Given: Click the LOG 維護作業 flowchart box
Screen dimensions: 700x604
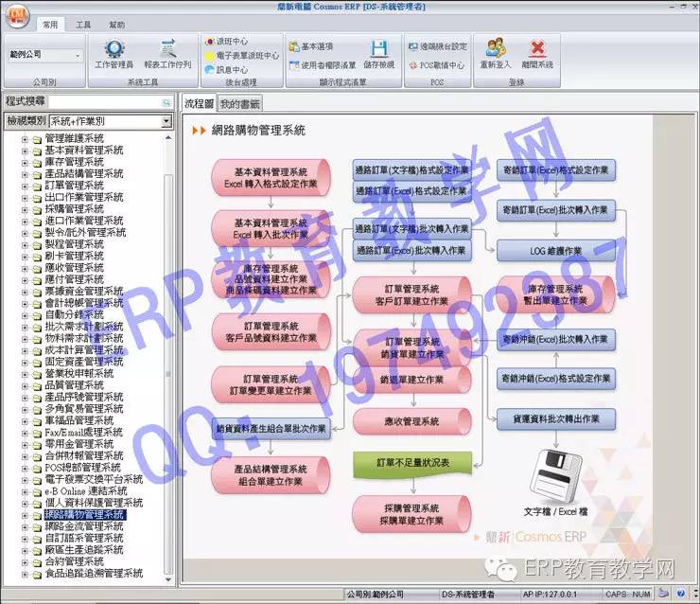Looking at the screenshot, I should [556, 251].
